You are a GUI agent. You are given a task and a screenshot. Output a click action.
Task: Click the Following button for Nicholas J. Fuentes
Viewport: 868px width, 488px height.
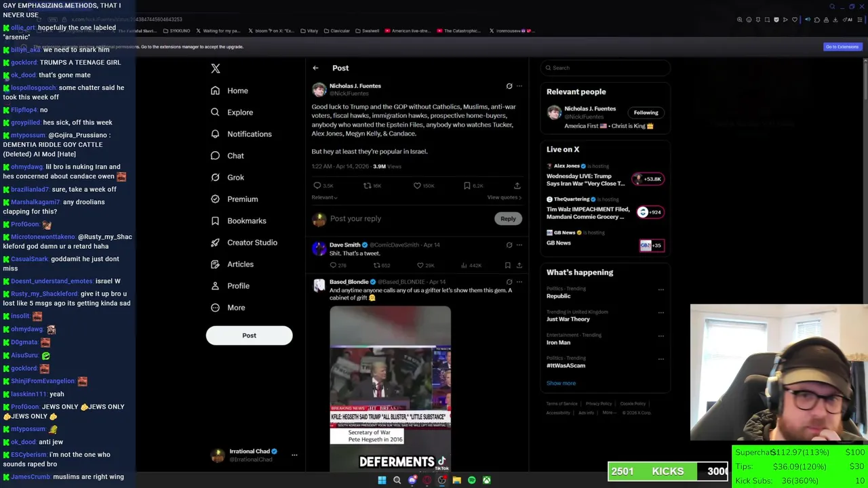(646, 113)
